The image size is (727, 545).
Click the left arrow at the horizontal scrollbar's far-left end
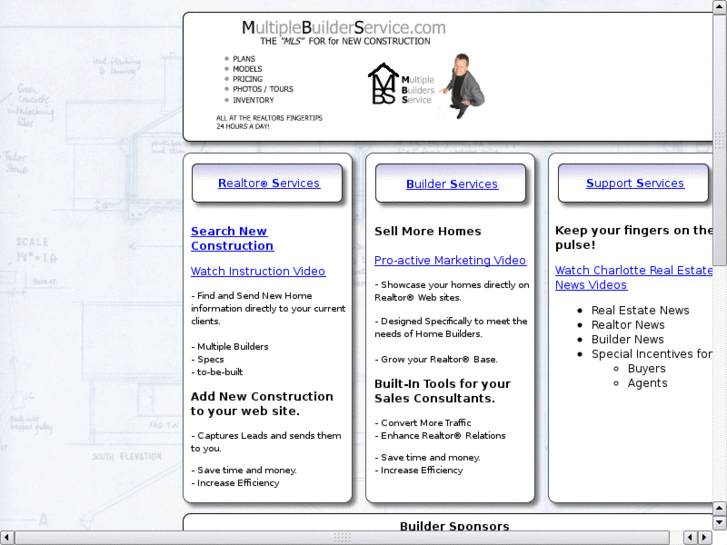[6, 537]
